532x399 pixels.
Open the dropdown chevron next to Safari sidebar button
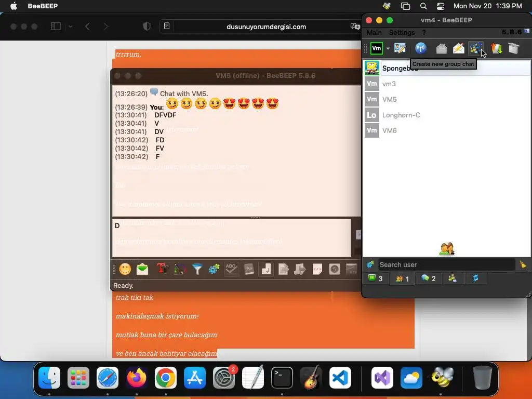click(71, 26)
